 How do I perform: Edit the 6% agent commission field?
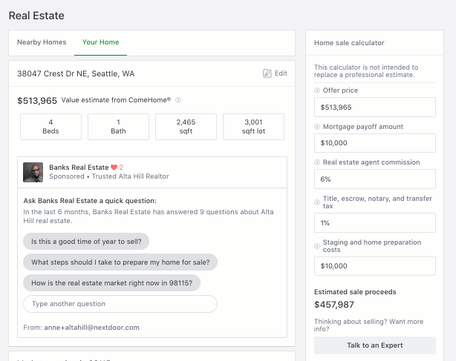coord(375,179)
